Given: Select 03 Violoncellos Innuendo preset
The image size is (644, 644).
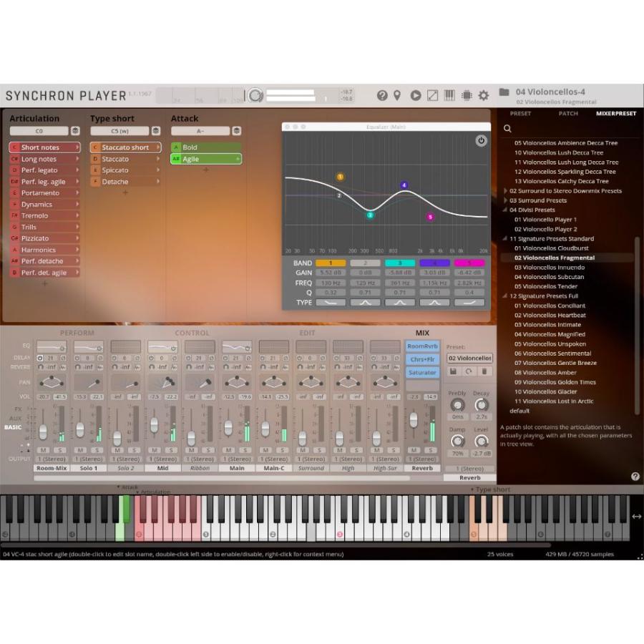Looking at the screenshot, I should pos(550,268).
